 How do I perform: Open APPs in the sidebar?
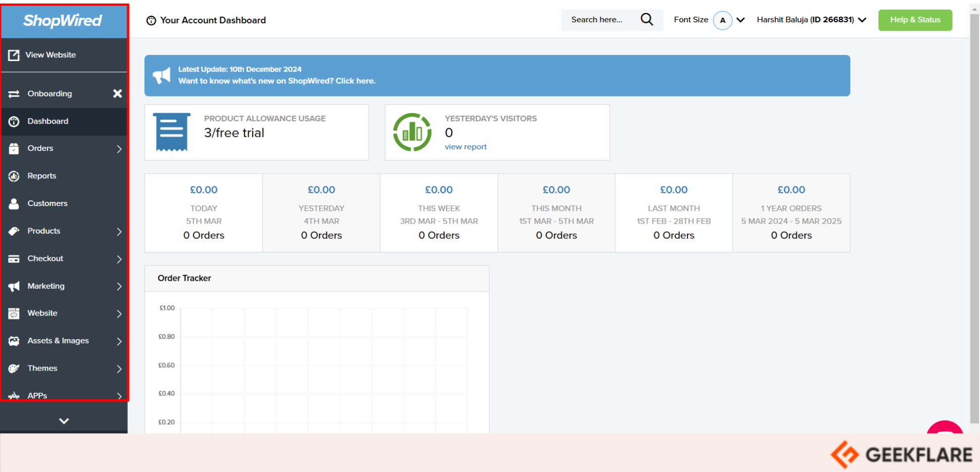[64, 395]
